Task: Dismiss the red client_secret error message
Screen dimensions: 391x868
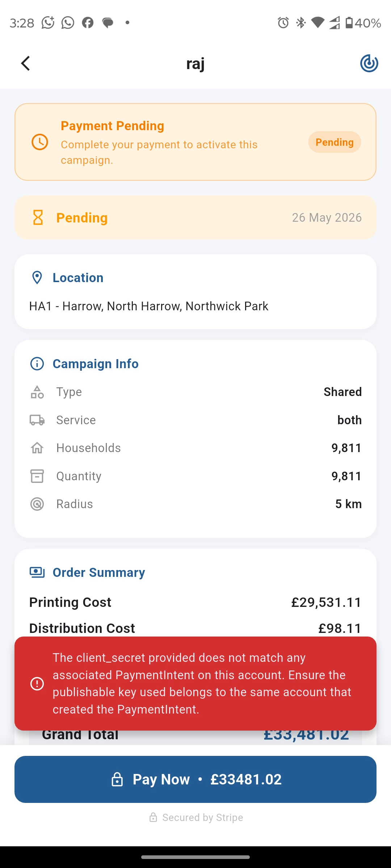Action: click(x=195, y=684)
